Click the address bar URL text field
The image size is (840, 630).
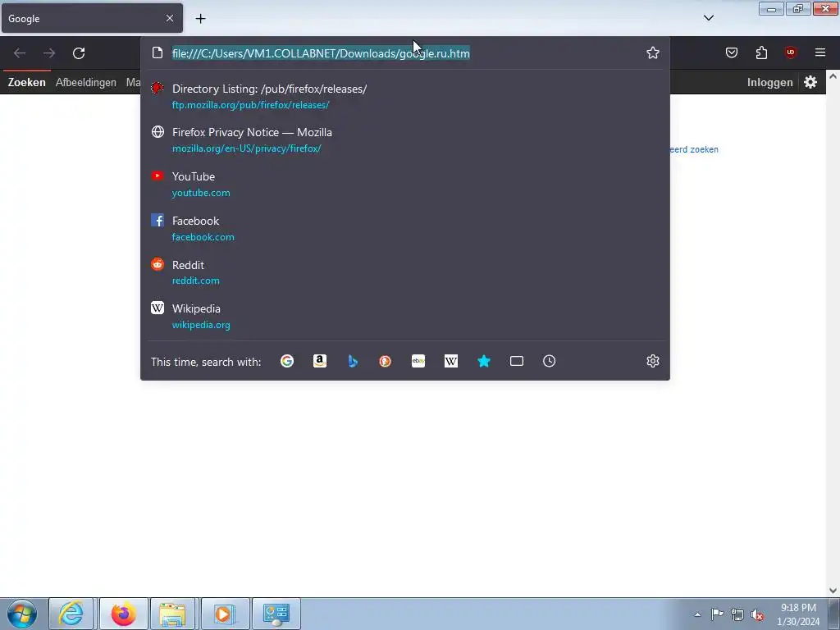point(404,53)
